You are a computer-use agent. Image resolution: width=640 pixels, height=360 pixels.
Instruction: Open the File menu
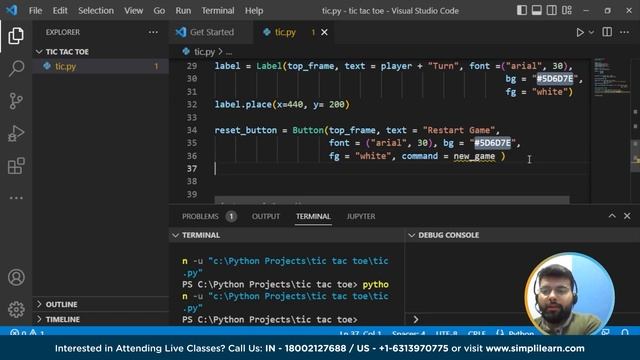click(x=36, y=11)
